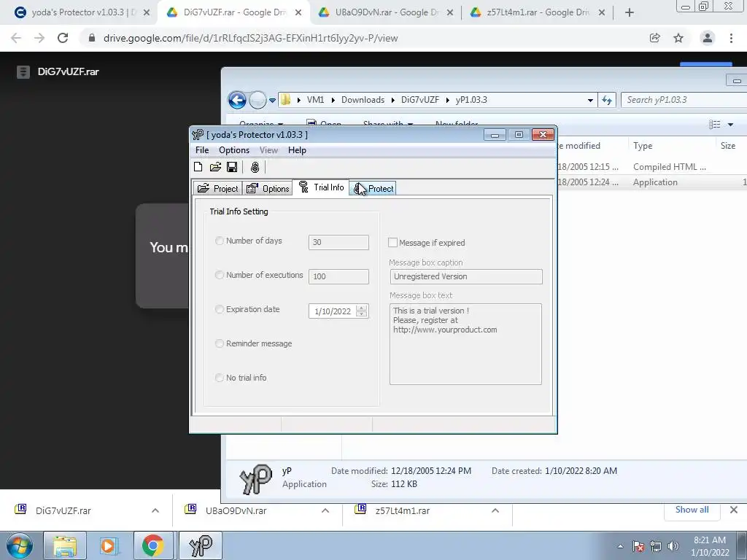Click the Save floppy icon in yoda's Protector toolbar
Viewport: 747px width, 560px height.
[x=232, y=167]
